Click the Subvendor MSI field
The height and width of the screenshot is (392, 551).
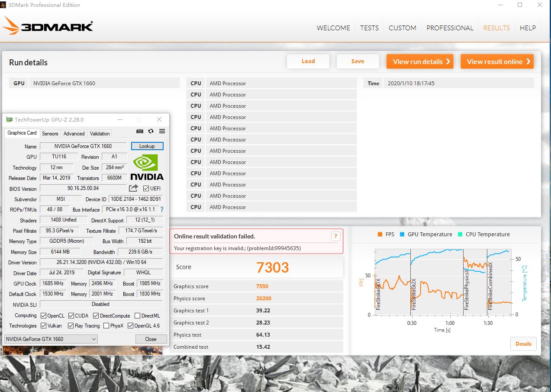coord(61,199)
